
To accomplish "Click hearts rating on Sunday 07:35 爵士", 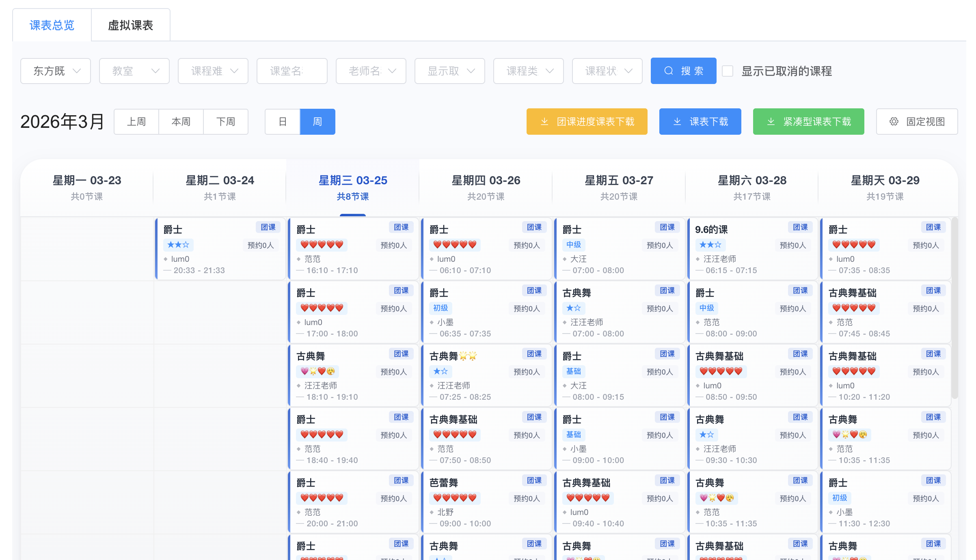I will (x=853, y=245).
